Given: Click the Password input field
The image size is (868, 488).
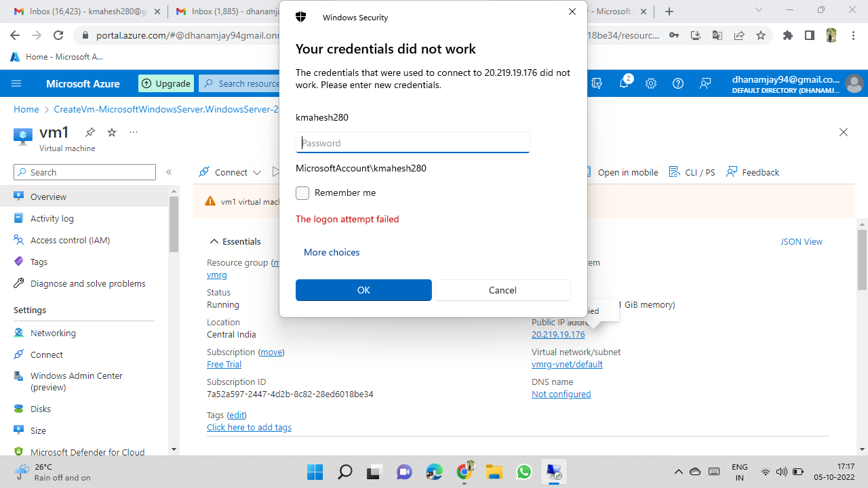Looking at the screenshot, I should click(x=412, y=142).
